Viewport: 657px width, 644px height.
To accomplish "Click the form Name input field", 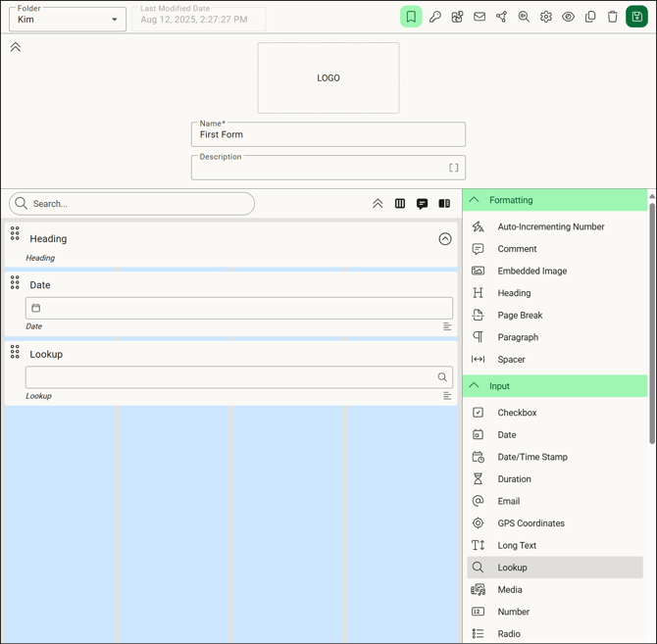I will (x=328, y=135).
